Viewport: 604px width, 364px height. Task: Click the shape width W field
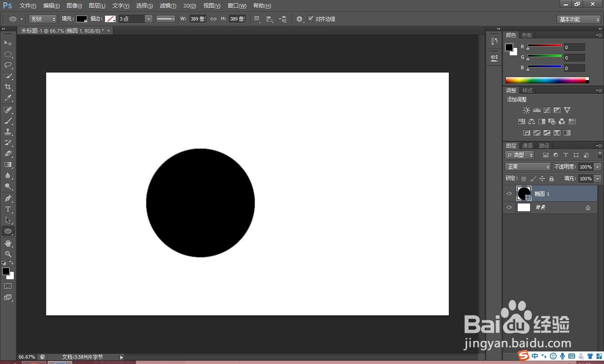tap(198, 19)
